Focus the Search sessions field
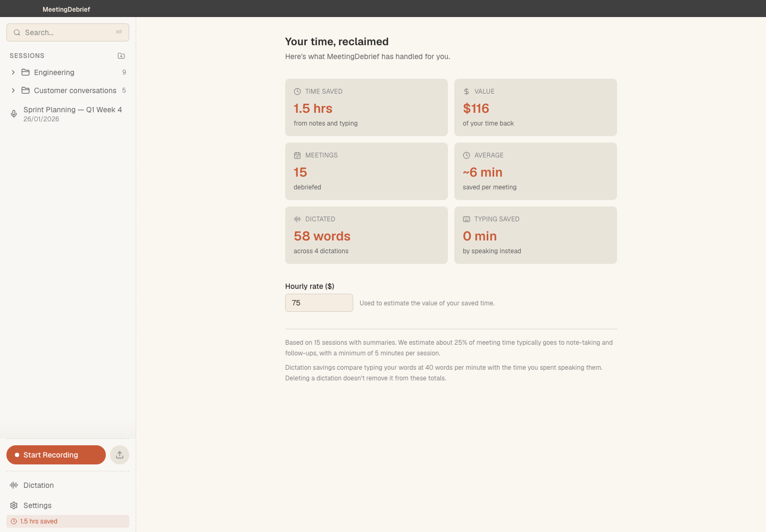This screenshot has height=532, width=766. coord(68,32)
